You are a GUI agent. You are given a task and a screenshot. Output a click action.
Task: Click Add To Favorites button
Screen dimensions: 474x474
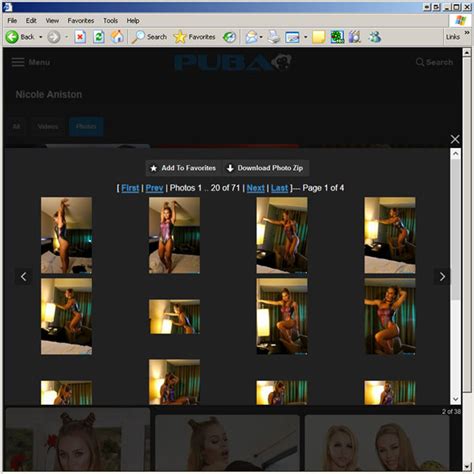pos(183,168)
